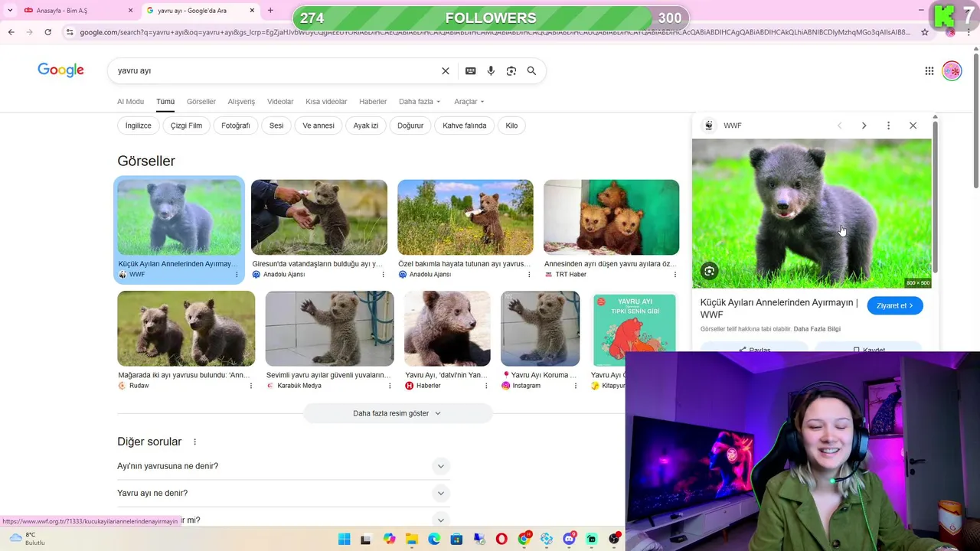Apply the 'Çizgi Film' filter chip

186,126
